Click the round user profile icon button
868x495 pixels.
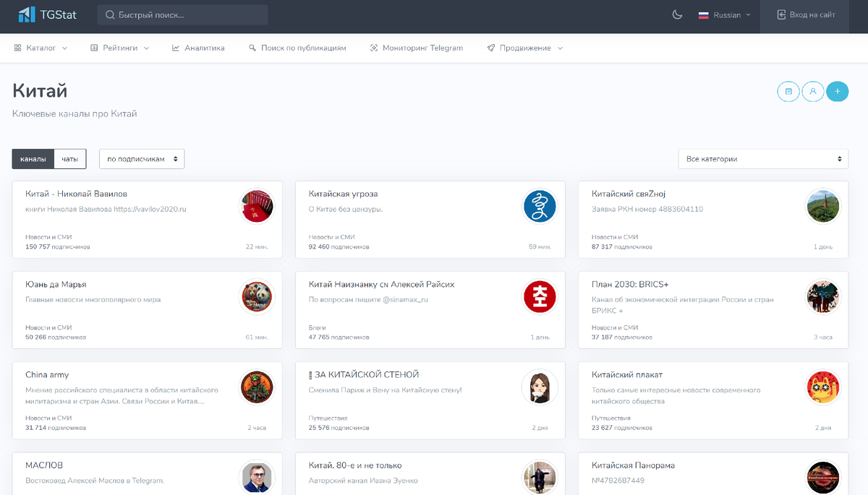(x=813, y=91)
